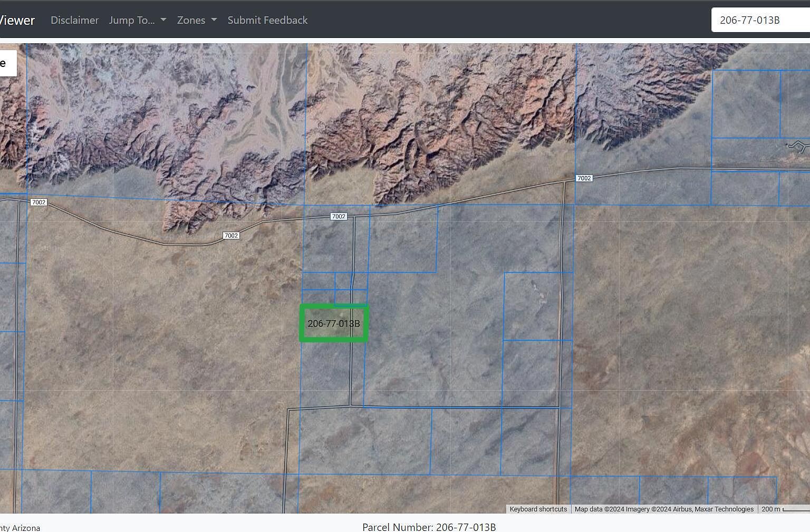Click the chevron next to Zones
The height and width of the screenshot is (532, 810).
click(x=213, y=20)
